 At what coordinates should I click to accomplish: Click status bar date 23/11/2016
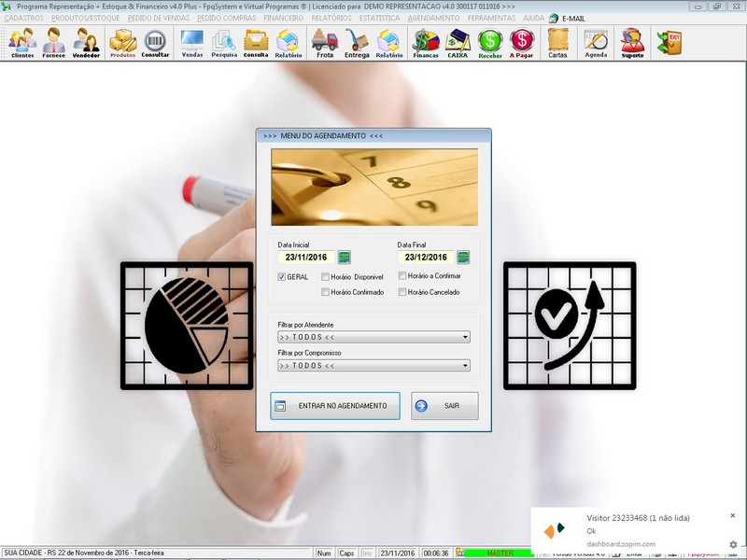398,553
